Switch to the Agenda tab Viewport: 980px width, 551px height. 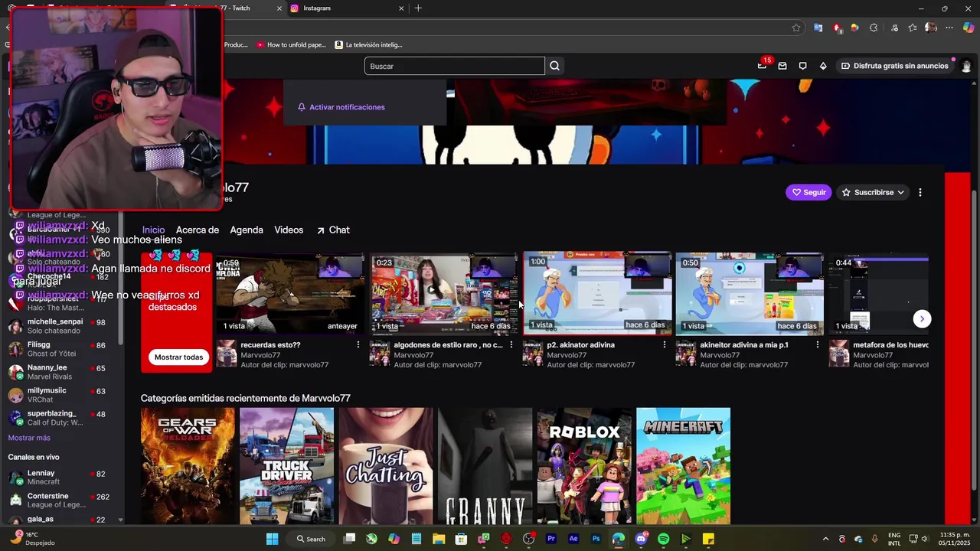[247, 230]
